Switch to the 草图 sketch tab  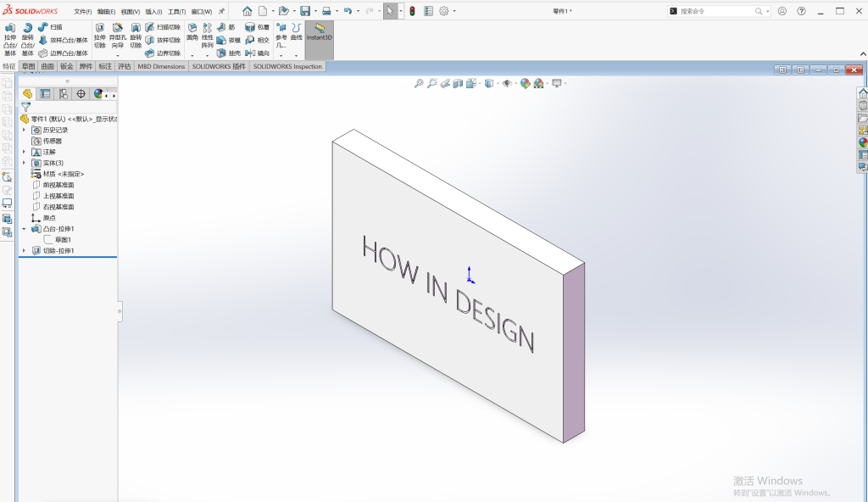coord(28,66)
